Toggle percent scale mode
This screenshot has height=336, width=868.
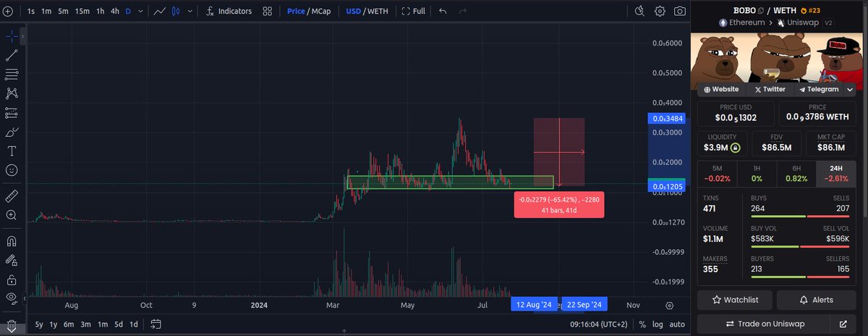pyautogui.click(x=642, y=324)
